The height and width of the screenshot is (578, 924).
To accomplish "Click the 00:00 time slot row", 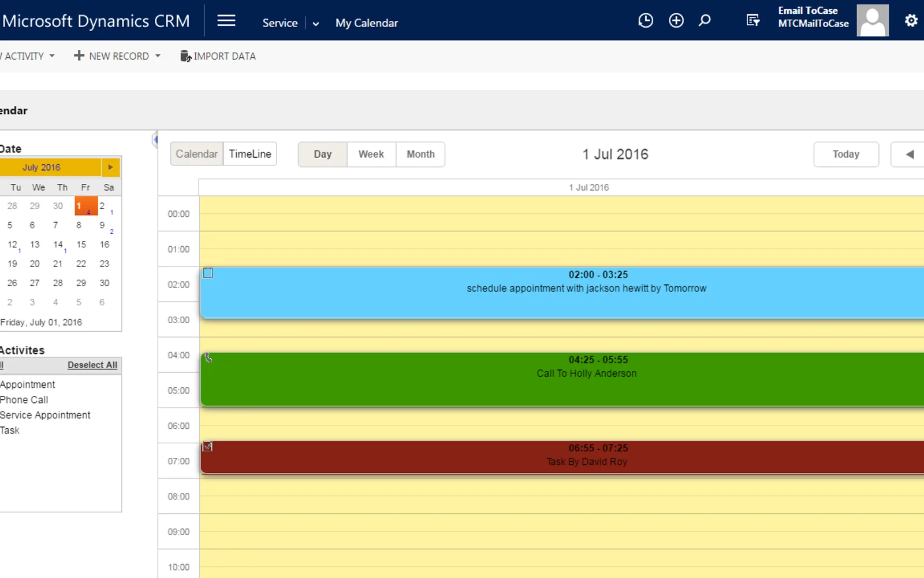I will pos(562,213).
